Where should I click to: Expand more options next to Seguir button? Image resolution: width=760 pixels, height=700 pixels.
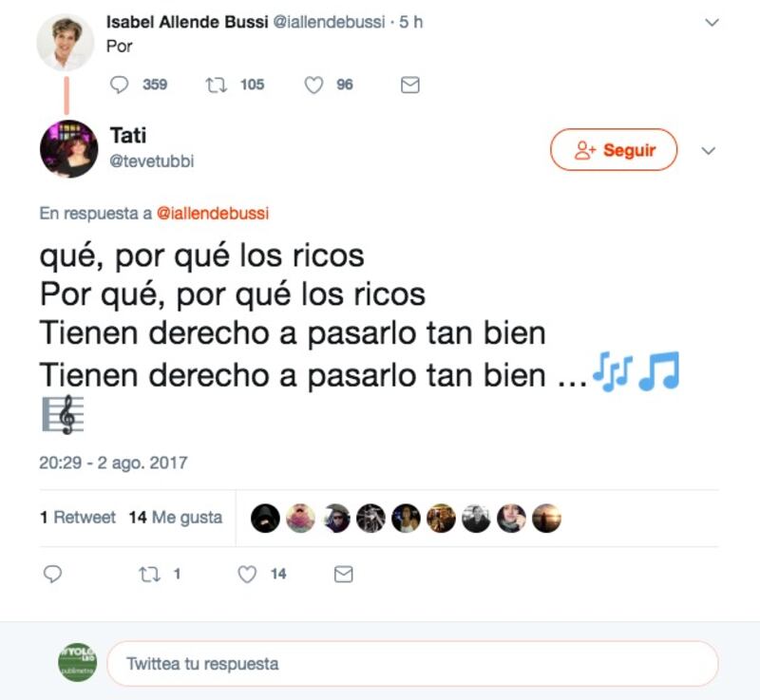(709, 151)
